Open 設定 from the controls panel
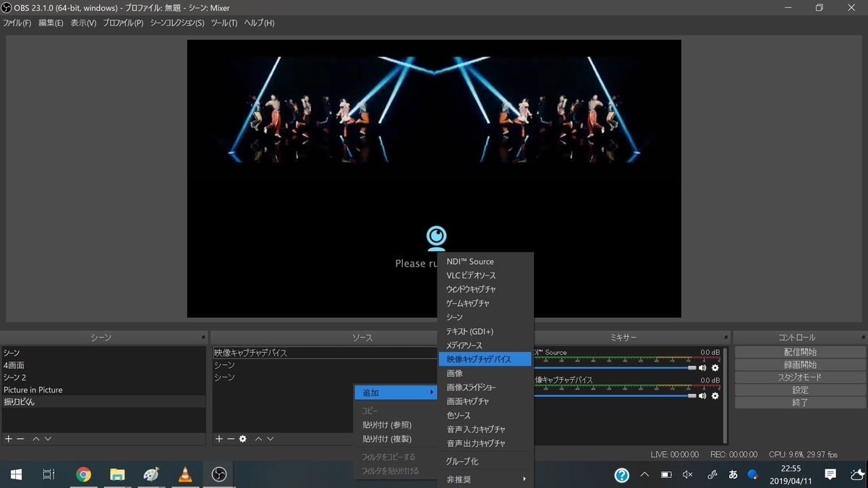868x488 pixels. coord(800,390)
